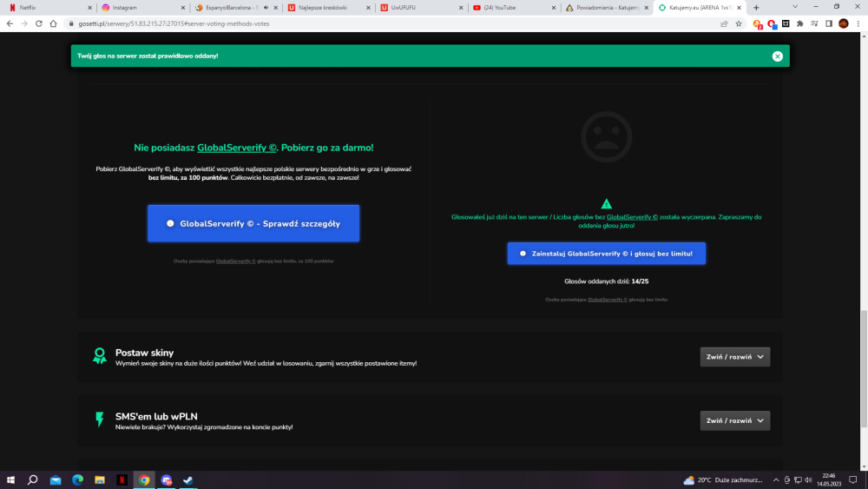This screenshot has height=489, width=868.
Task: Go back to the previous page
Action: pos(10,23)
